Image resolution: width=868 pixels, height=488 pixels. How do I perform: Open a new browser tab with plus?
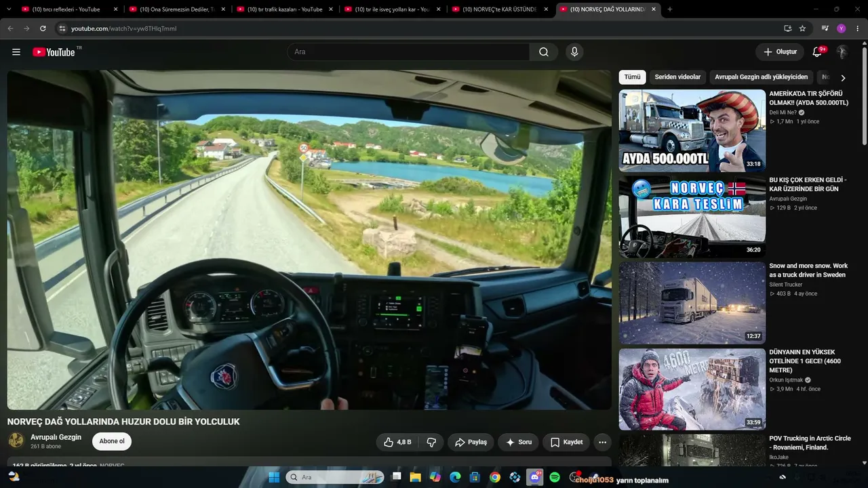tap(670, 9)
